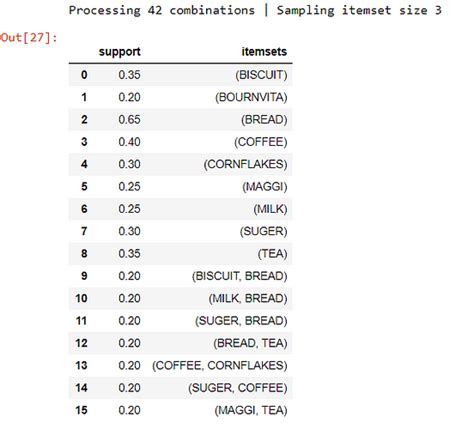Select the '(BREAD, TEA)' itemset cell
Screen dimensions: 474x429
[x=250, y=343]
